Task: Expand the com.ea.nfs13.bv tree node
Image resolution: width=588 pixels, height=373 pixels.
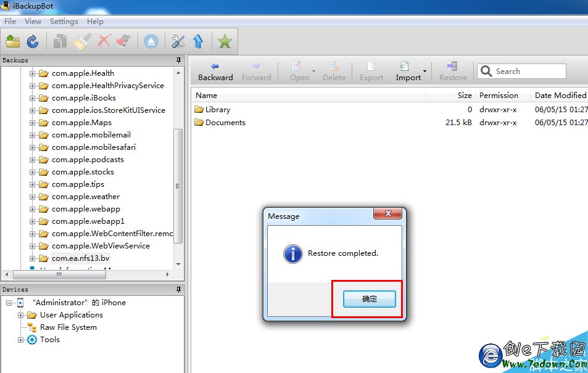Action: pos(33,258)
